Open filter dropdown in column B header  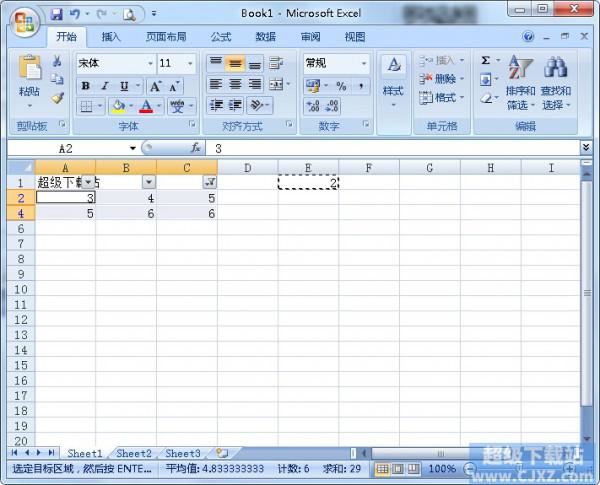[148, 182]
